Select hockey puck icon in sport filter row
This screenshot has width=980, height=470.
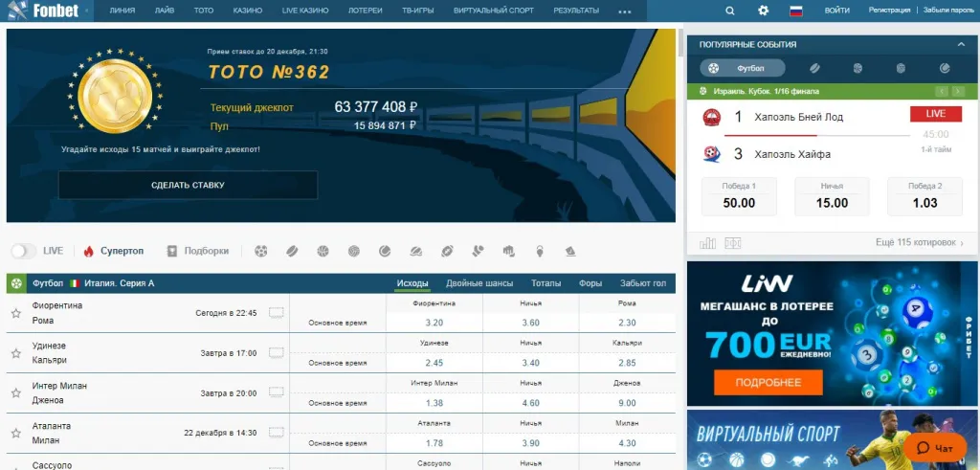point(292,251)
